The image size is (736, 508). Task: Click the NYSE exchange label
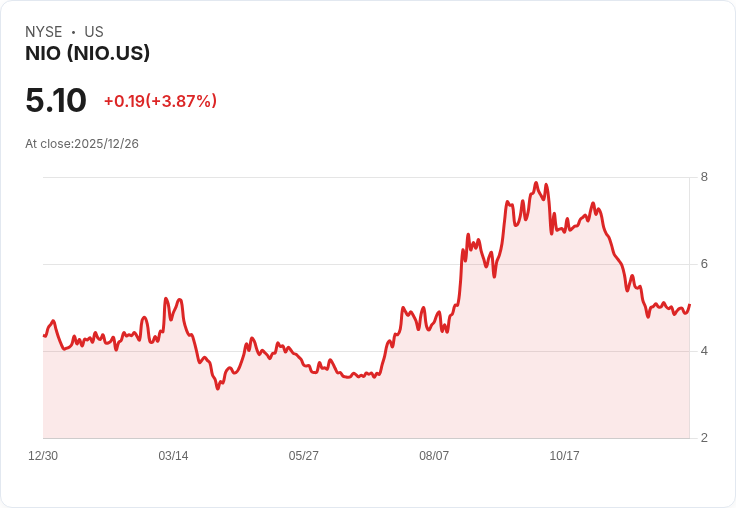(44, 32)
